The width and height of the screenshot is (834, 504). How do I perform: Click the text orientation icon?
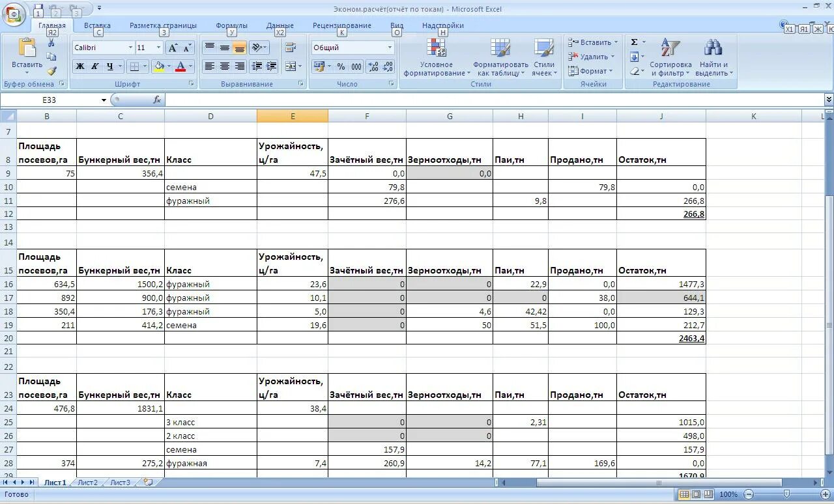point(257,48)
